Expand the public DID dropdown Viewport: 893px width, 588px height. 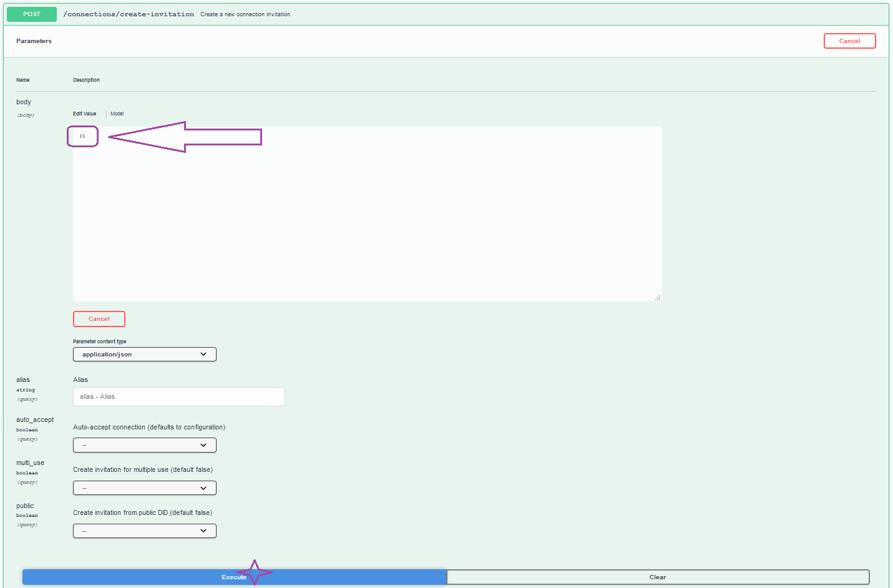point(144,531)
